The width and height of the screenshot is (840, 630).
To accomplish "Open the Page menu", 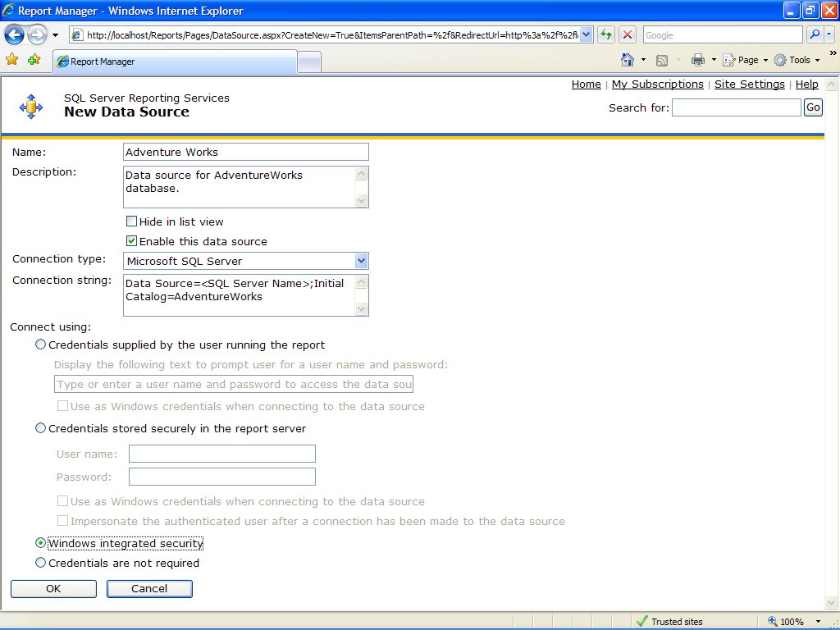I will tap(745, 60).
